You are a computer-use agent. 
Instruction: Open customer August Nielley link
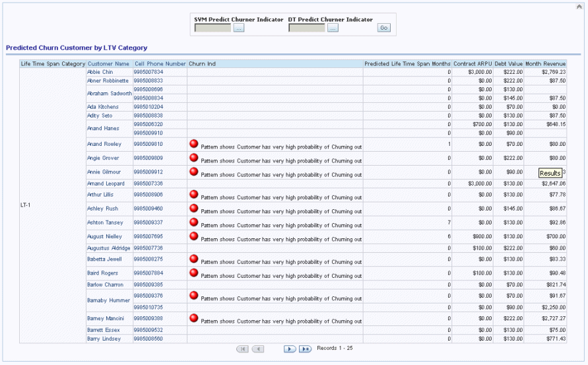(x=104, y=236)
